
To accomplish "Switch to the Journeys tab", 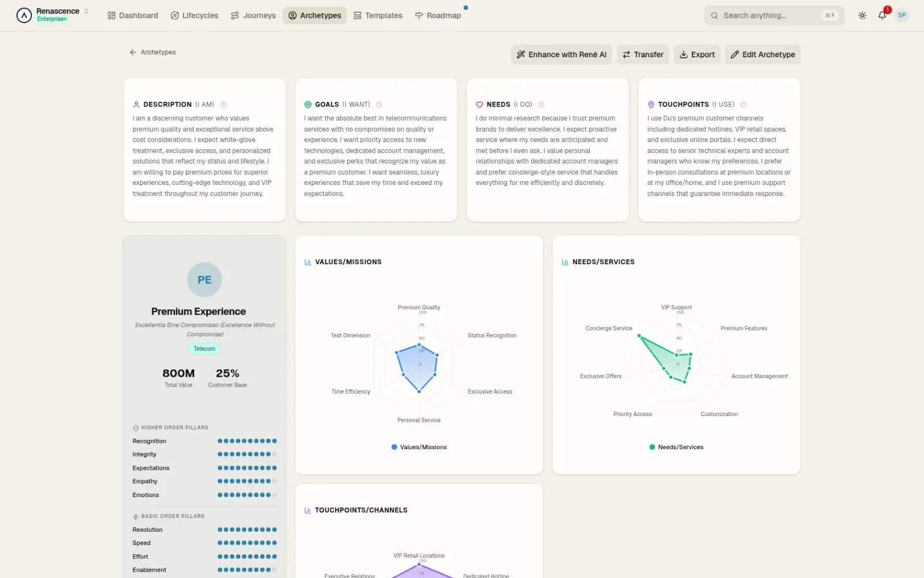I will click(253, 16).
